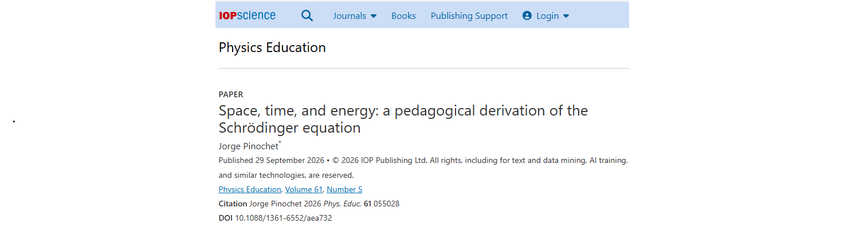Screen dimensions: 868x243
Task: Click the article title about the Schrödinger equation
Action: point(403,119)
